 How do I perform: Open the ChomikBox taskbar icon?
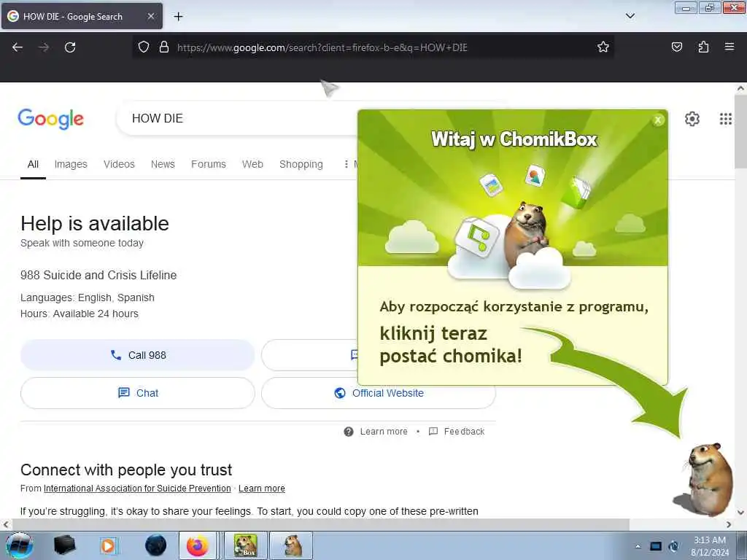pos(245,545)
